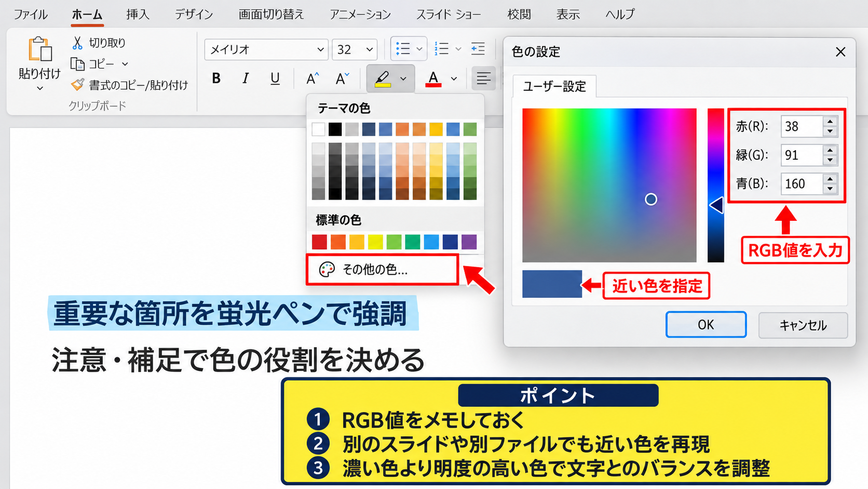This screenshot has height=489, width=868.
Task: Click the align left paragraph icon
Action: [483, 79]
